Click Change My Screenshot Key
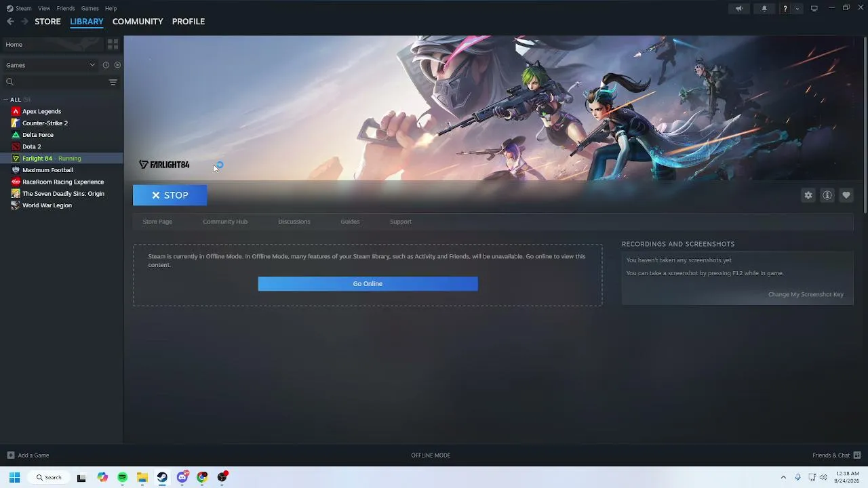 (806, 294)
